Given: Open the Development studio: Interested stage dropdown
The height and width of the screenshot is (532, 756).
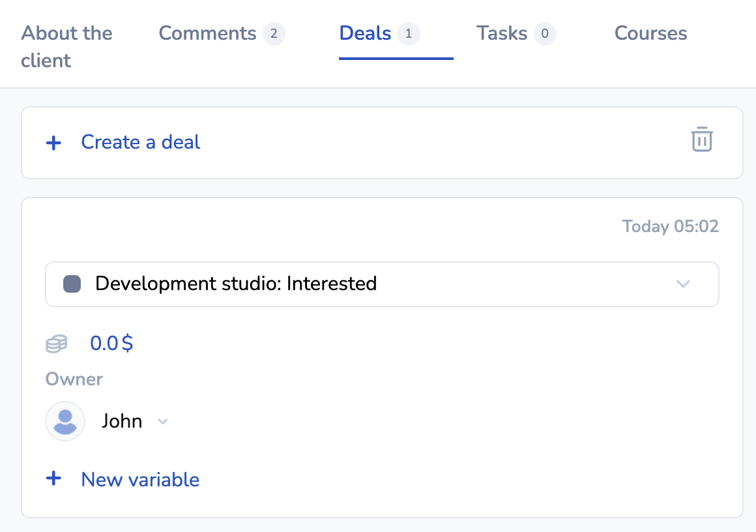Looking at the screenshot, I should [x=381, y=284].
